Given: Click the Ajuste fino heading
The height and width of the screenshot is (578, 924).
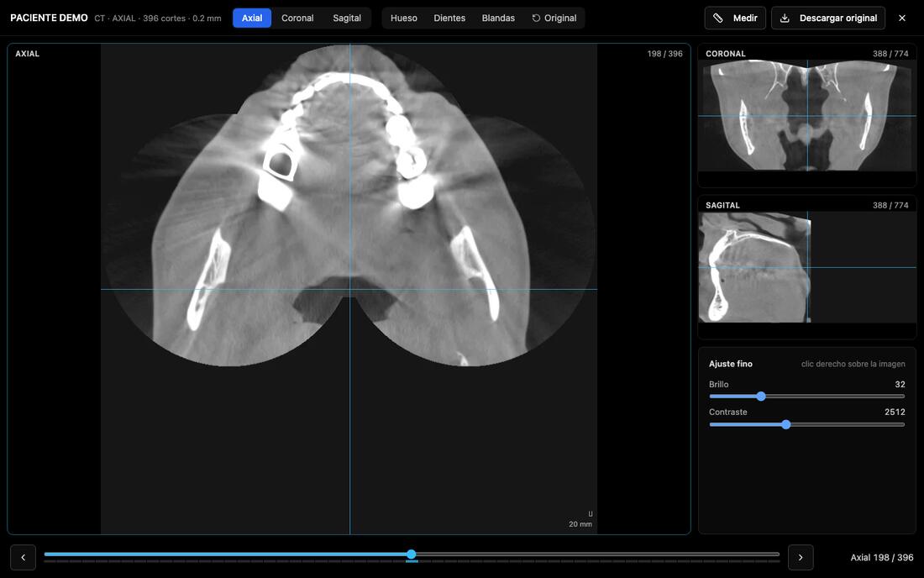Looking at the screenshot, I should tap(730, 364).
